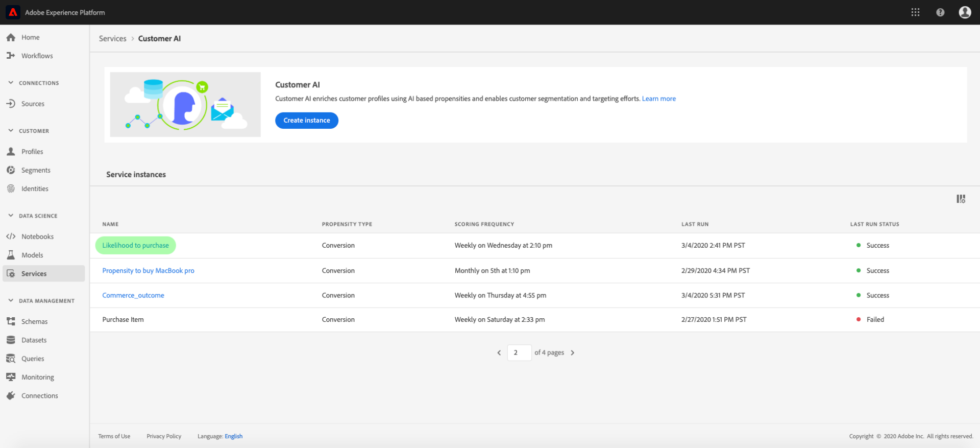The width and height of the screenshot is (980, 448).
Task: Click the Models flask icon
Action: pyautogui.click(x=11, y=255)
